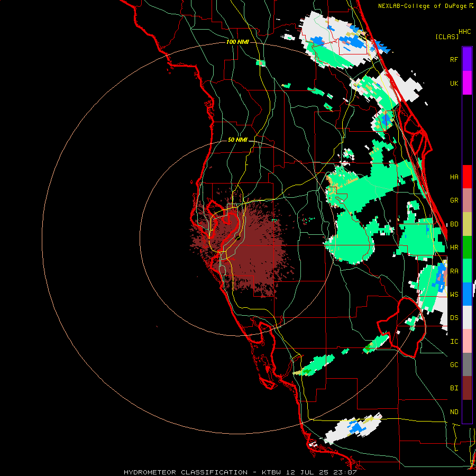Click the 'BD' legend label

pyautogui.click(x=454, y=224)
